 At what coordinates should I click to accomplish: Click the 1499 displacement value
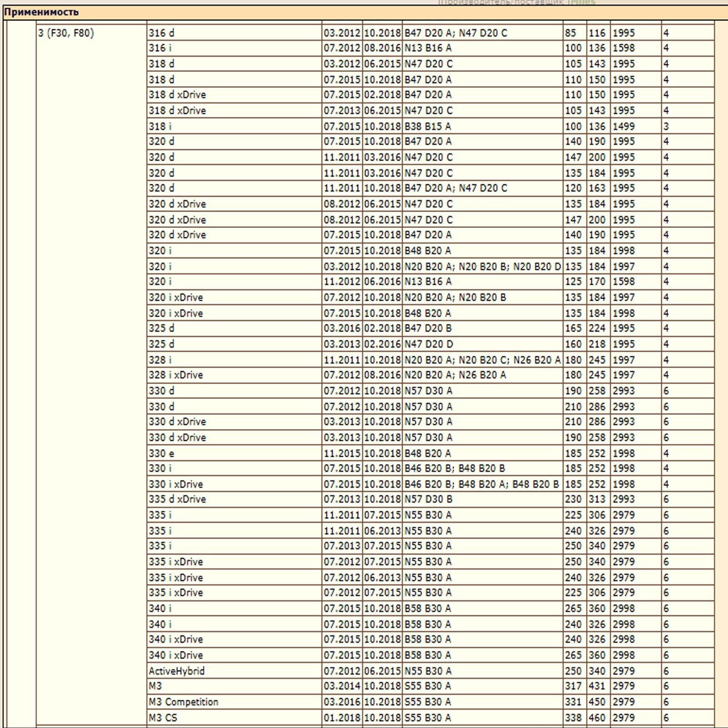click(623, 126)
